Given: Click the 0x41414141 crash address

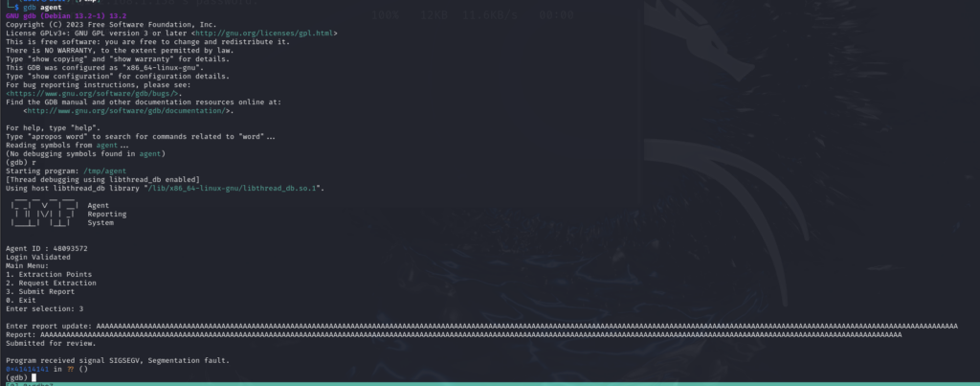Looking at the screenshot, I should 27,369.
